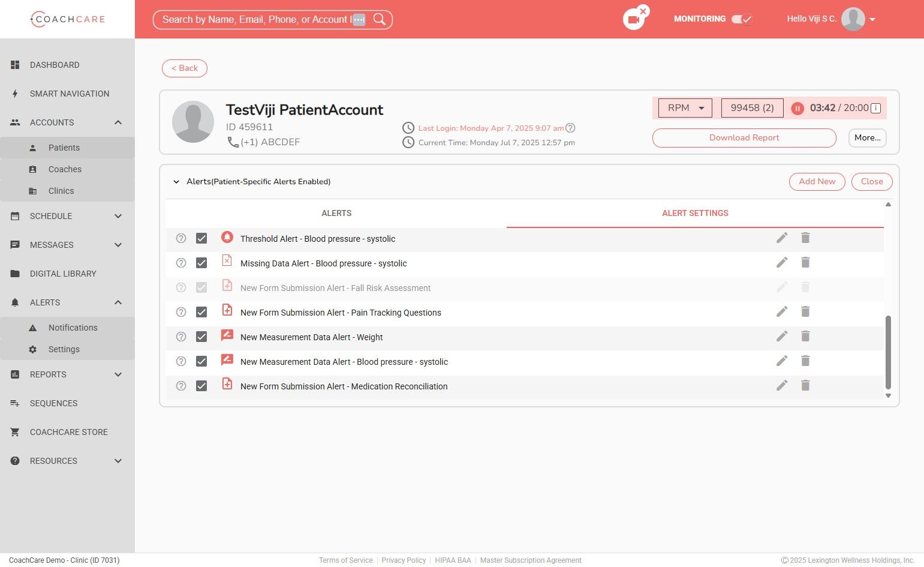Uncheck Medication Reconciliation alert checkbox
The image size is (924, 567).
[x=201, y=386]
